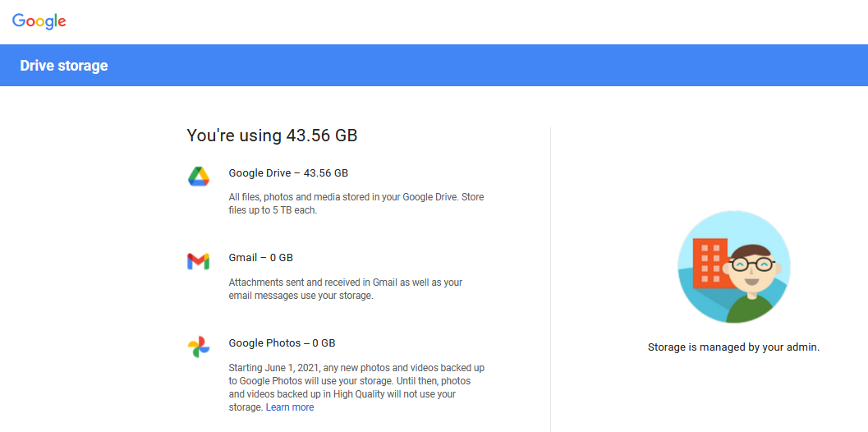Select the "You're using 43.56 GB" heading

[x=272, y=136]
